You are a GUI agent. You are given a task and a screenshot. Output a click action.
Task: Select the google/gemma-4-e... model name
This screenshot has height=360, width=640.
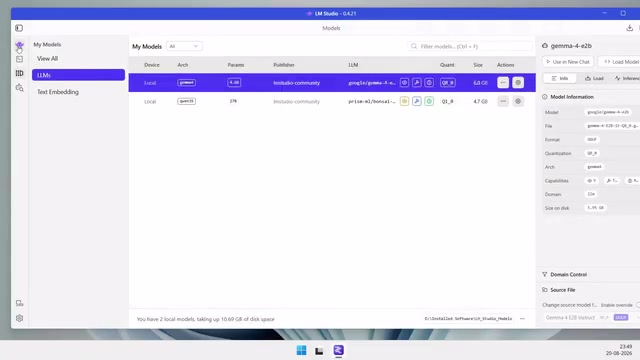[372, 83]
